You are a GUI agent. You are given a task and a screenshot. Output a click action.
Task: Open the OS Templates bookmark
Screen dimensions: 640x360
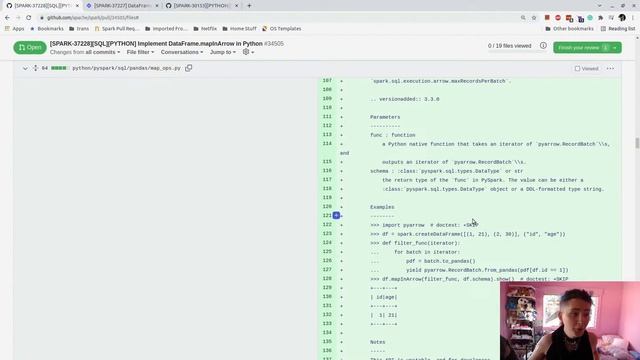click(282, 29)
